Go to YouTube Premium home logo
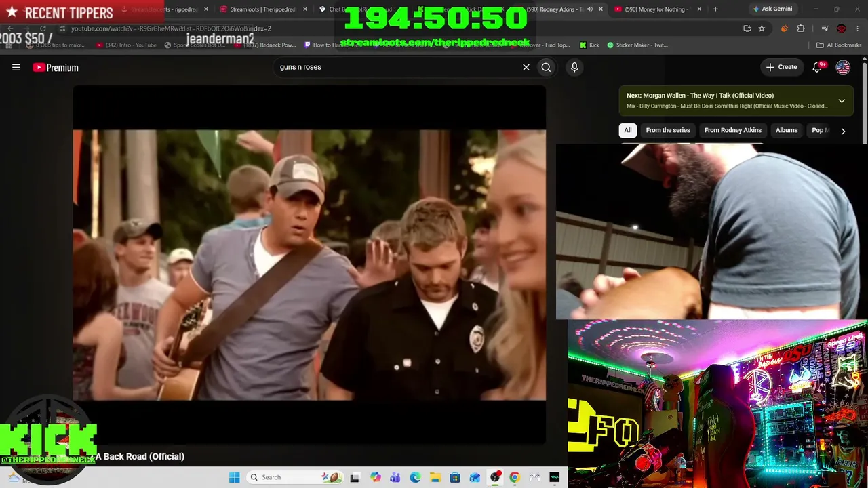Screen dimensions: 868x488 (x=56, y=67)
